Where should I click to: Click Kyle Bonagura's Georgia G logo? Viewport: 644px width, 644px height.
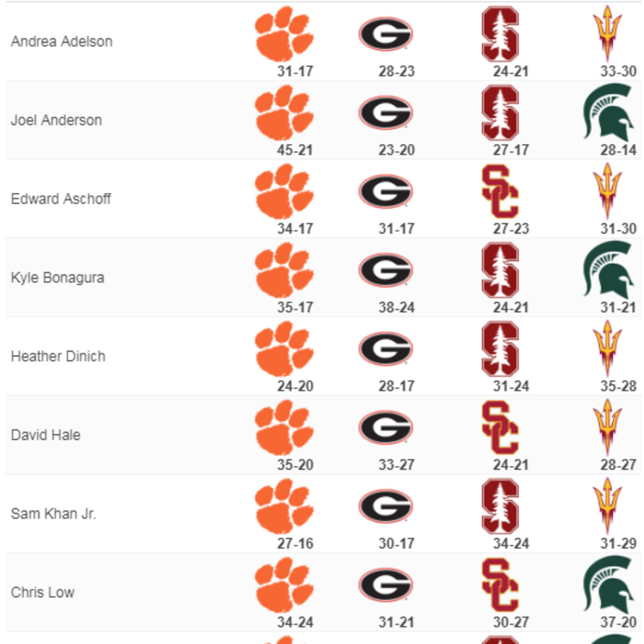coord(385,270)
